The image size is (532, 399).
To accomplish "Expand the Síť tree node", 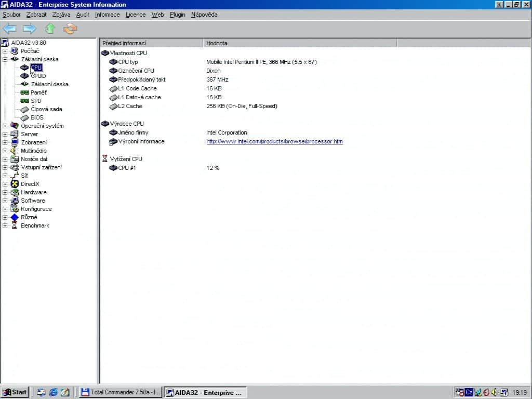I will [x=5, y=176].
